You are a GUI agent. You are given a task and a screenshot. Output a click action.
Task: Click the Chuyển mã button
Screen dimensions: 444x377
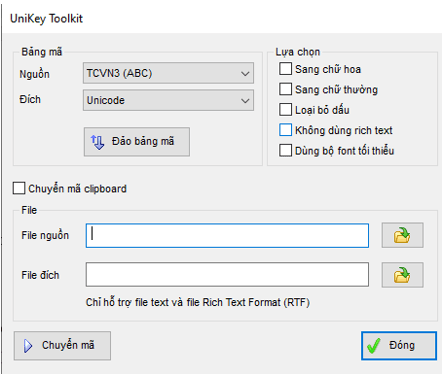pyautogui.click(x=62, y=345)
